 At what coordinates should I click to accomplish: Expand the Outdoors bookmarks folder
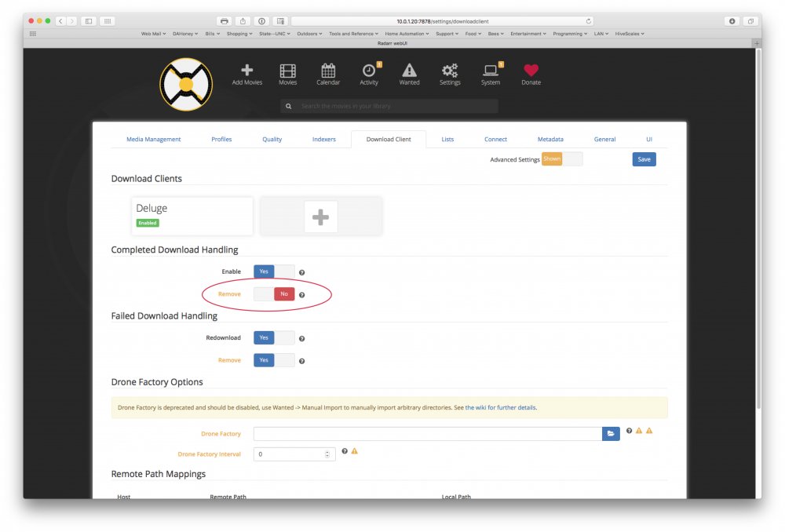point(309,34)
